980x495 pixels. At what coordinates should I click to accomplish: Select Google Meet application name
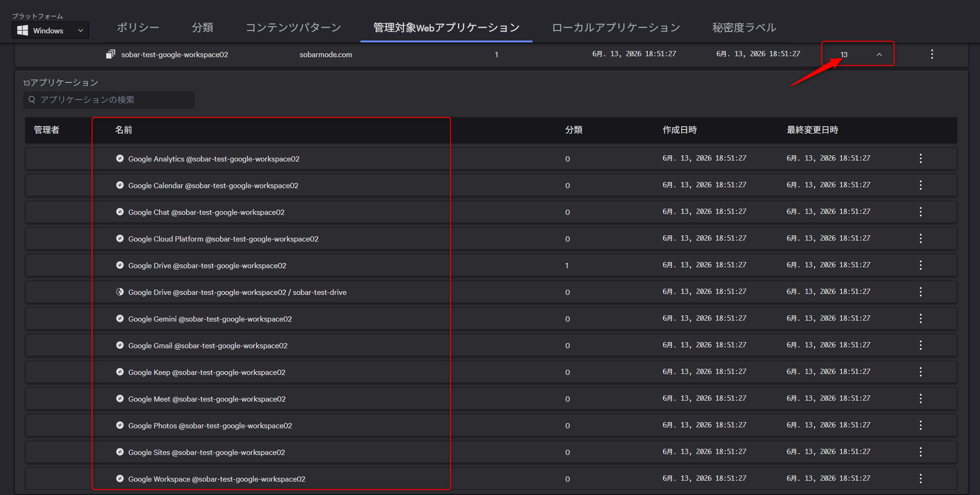(207, 399)
